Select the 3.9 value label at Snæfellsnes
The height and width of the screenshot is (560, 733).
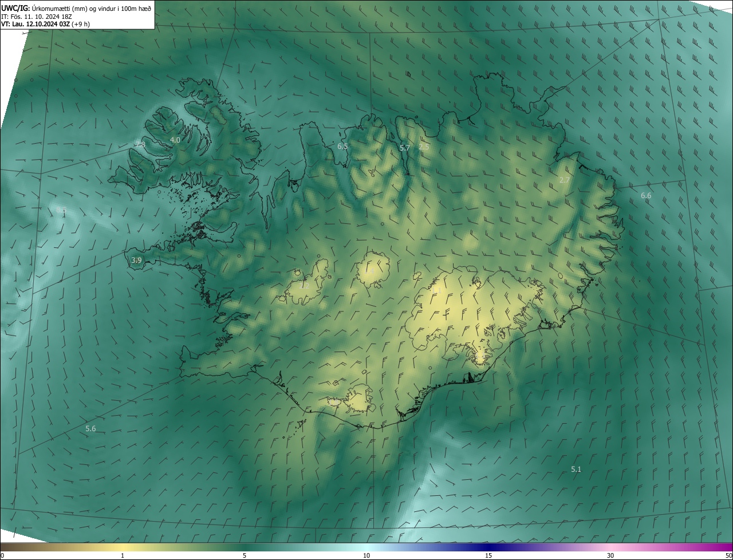tap(136, 260)
